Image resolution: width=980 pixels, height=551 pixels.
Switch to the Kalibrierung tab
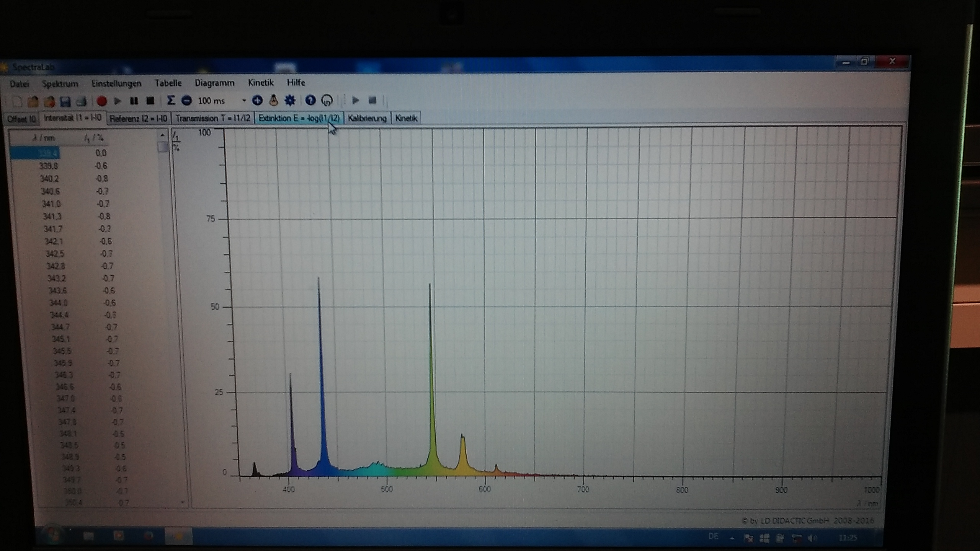367,118
